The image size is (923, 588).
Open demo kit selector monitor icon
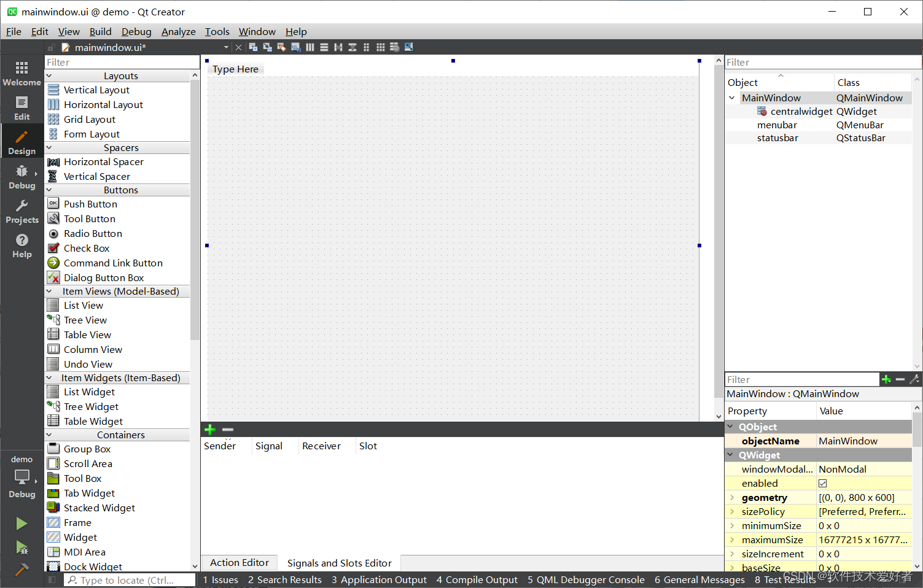pyautogui.click(x=21, y=477)
